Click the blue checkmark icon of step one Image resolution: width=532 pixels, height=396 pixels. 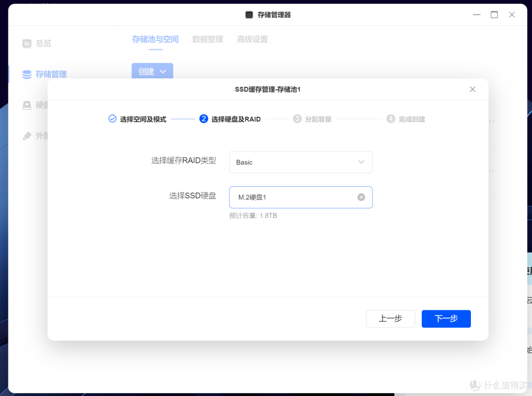pos(112,119)
